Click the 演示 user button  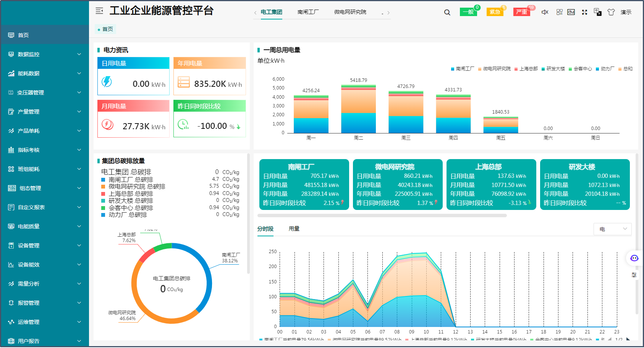(626, 12)
